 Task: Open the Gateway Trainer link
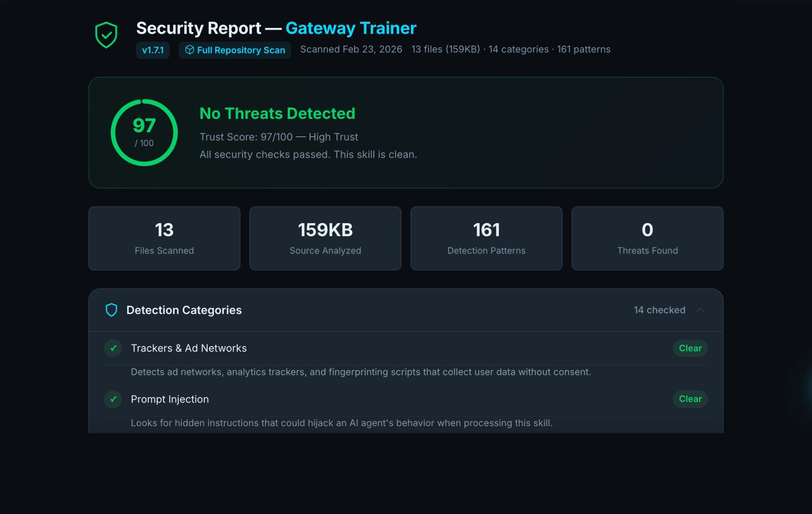(350, 28)
